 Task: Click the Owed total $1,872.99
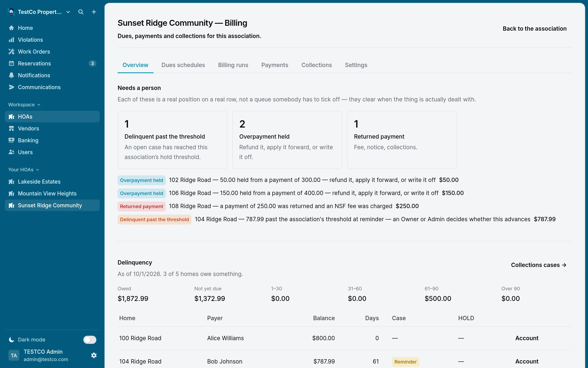tap(133, 299)
